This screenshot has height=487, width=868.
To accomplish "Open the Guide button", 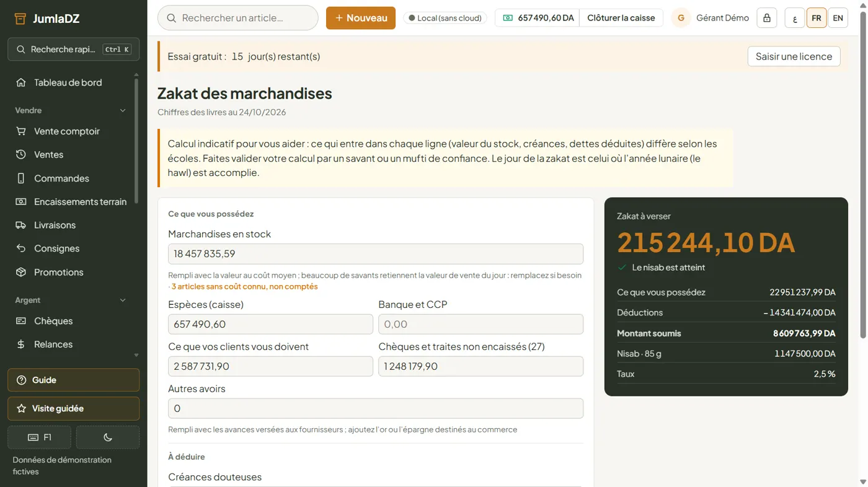I will pyautogui.click(x=73, y=380).
